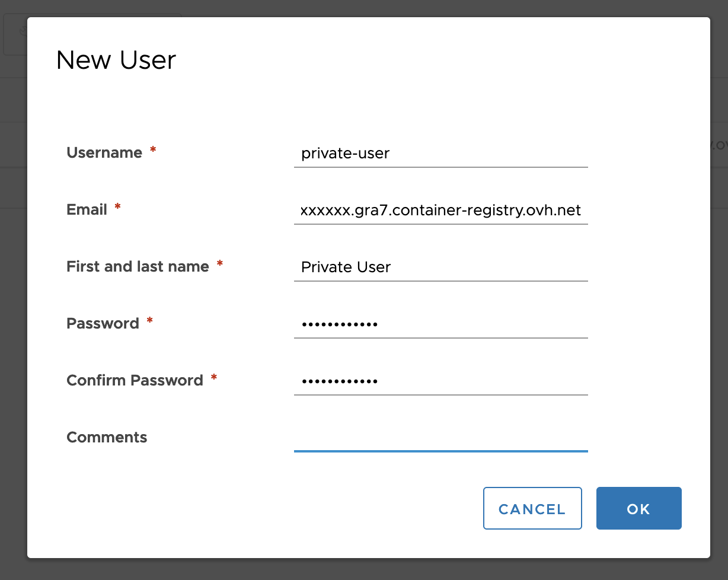Click the dimmed overlay outside the dialog
The image size is (728, 580).
[x=719, y=297]
